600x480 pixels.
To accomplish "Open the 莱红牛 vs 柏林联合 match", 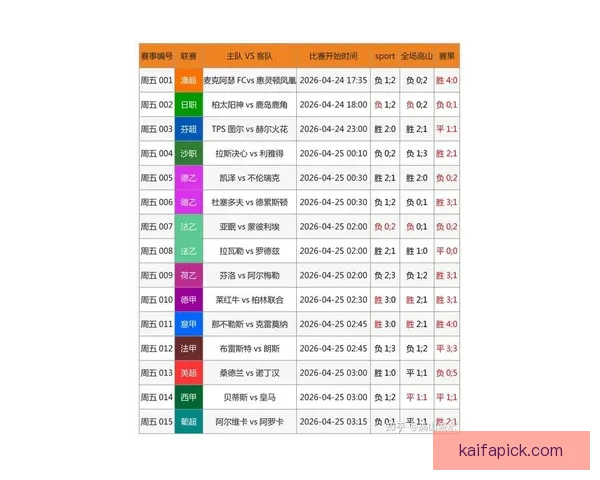I will 249,300.
